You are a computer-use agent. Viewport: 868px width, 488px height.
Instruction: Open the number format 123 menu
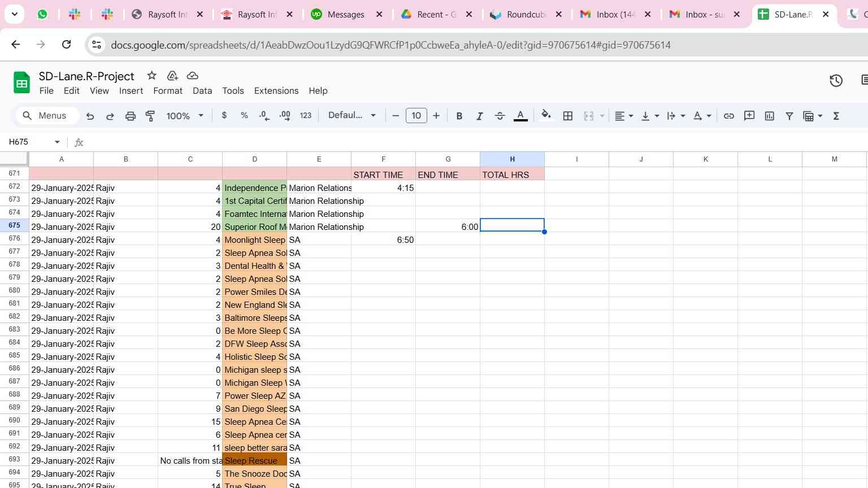point(306,115)
